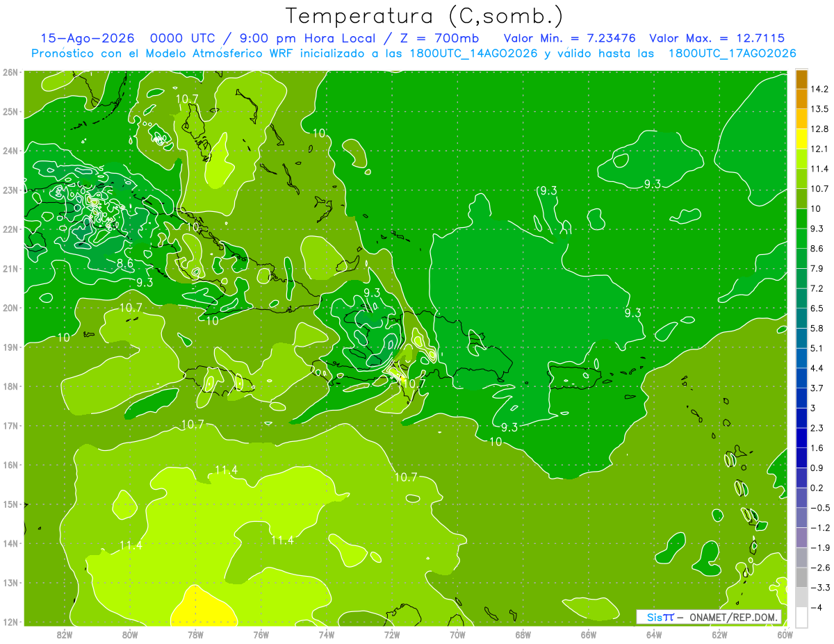Image resolution: width=834 pixels, height=644 pixels.
Task: Click the 64W longitude label
Action: pos(654,634)
